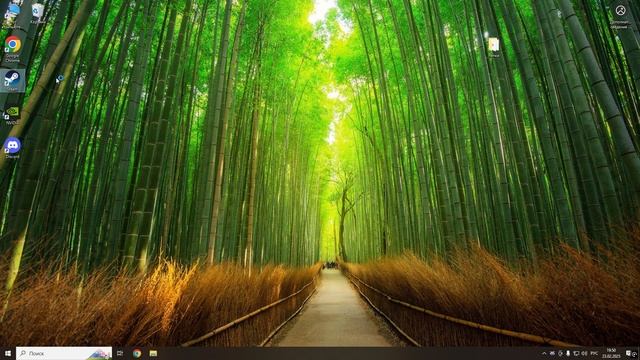Open the Recycle Bin desktop icon
The height and width of the screenshot is (360, 640).
point(38,13)
